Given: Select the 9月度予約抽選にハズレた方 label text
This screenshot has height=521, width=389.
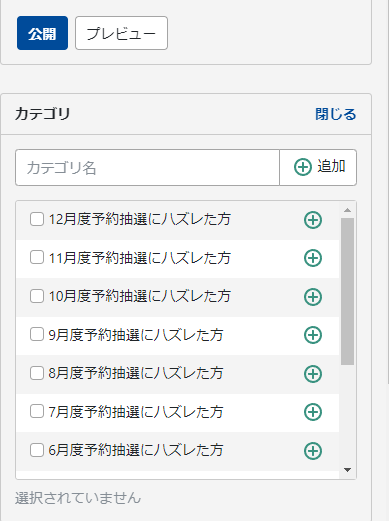Looking at the screenshot, I should pyautogui.click(x=136, y=335).
